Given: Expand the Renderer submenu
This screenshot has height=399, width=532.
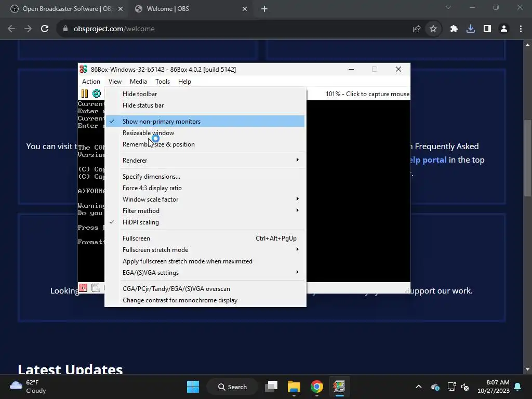Looking at the screenshot, I should 205,160.
